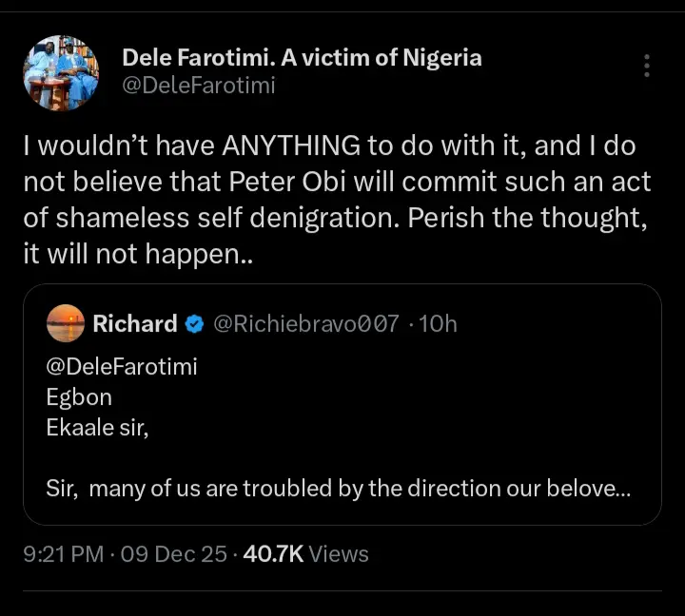The height and width of the screenshot is (616, 685).
Task: Select the Richard display name in quote
Action: point(134,324)
